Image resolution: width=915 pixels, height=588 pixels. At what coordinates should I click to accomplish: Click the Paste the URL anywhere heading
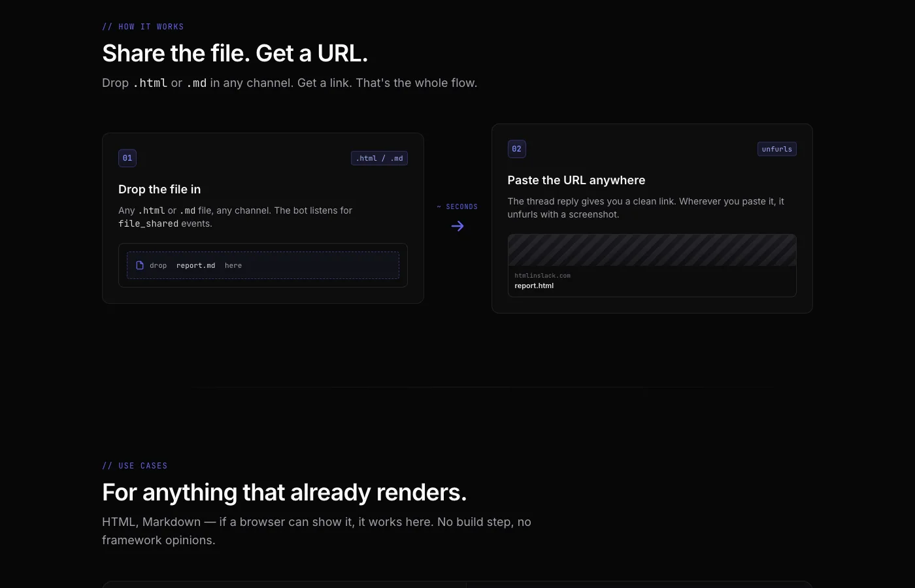(576, 180)
